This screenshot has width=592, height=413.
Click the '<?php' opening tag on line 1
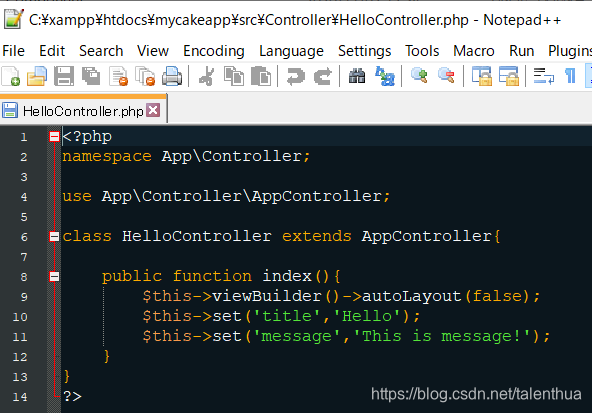[x=87, y=136]
